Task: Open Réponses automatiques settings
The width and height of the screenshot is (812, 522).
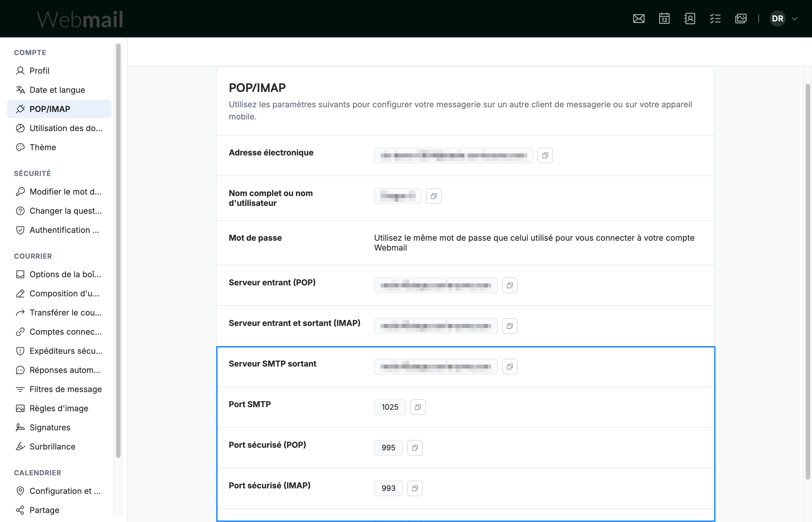Action: pos(59,370)
